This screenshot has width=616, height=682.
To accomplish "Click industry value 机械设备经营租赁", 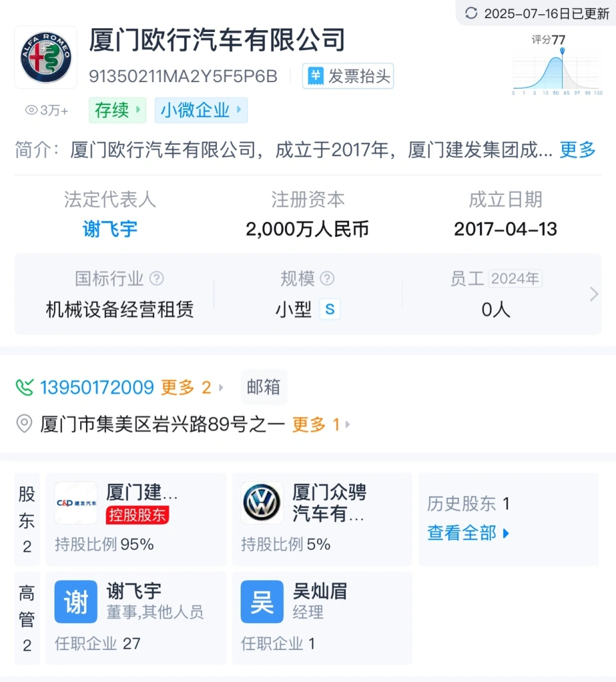I will click(x=119, y=309).
